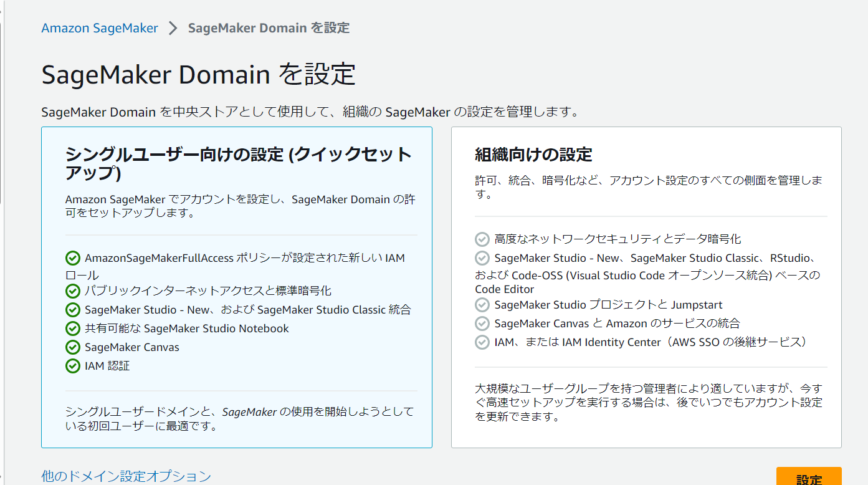Screen dimensions: 868x485
Task: Click the text 'SageMaker Canvas と Amazon のサービスの統合'
Action: tap(617, 324)
